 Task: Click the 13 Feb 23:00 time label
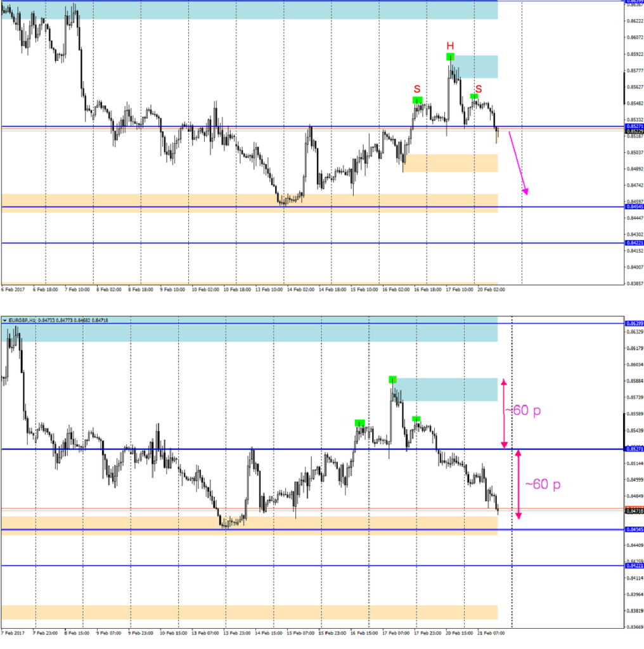tap(237, 633)
